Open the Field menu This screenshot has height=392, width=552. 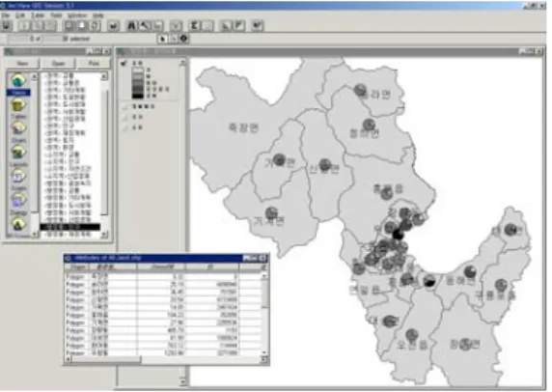click(56, 15)
